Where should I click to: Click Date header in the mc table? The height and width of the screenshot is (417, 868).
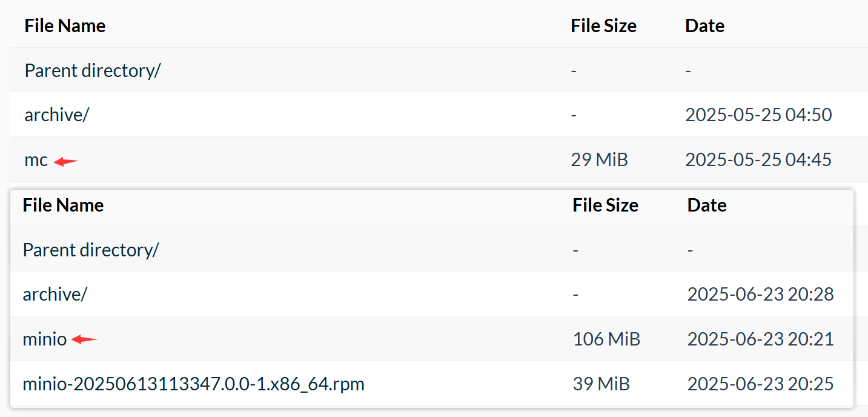coord(704,26)
